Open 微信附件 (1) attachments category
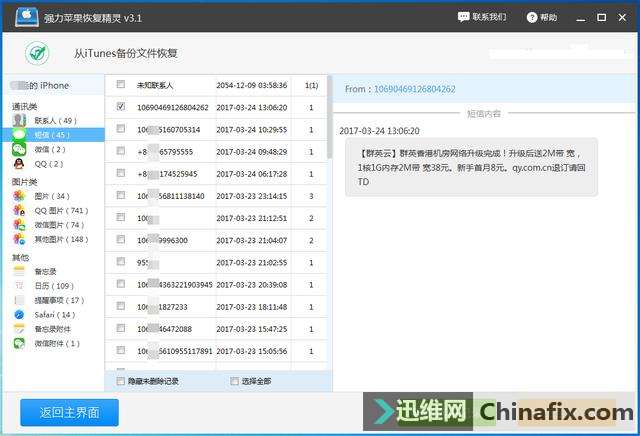 [58, 343]
